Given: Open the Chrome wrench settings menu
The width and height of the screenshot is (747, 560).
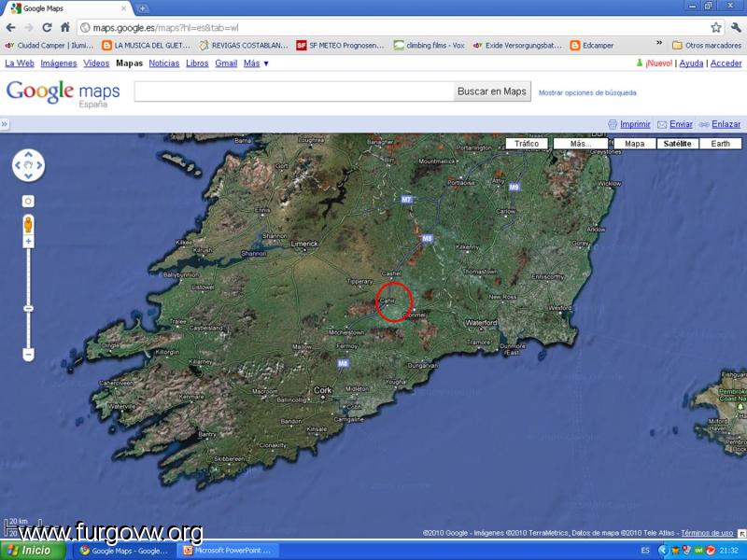Looking at the screenshot, I should click(736, 28).
